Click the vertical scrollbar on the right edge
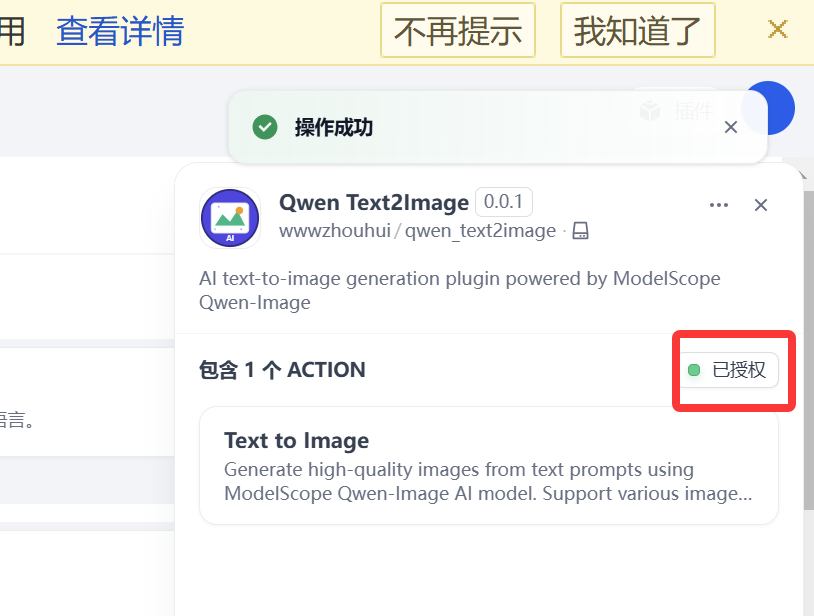Viewport: 814px width, 616px height. tap(808, 350)
